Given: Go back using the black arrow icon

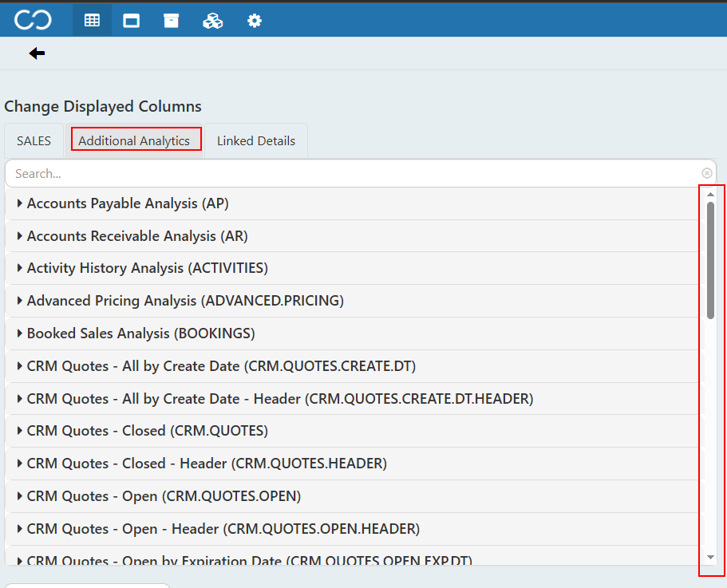Looking at the screenshot, I should [x=37, y=53].
